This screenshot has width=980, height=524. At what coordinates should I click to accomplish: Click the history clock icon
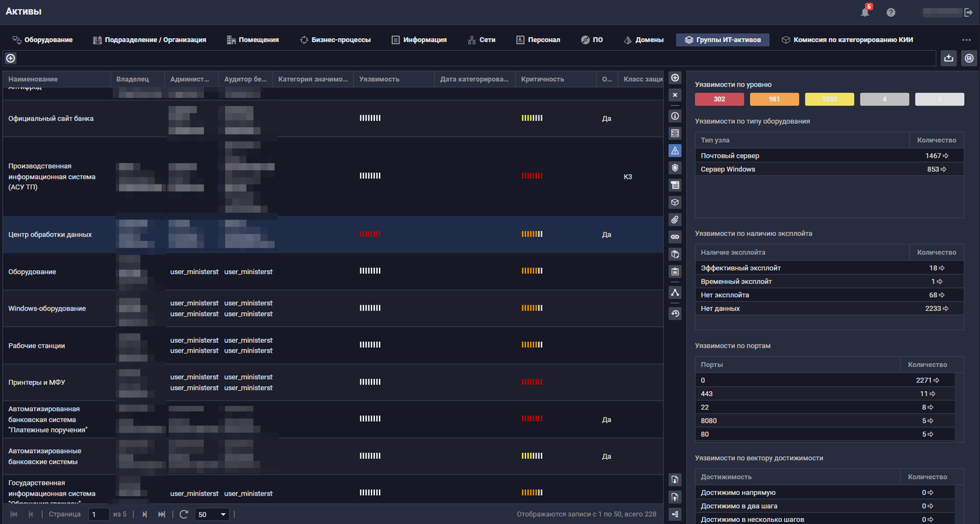click(x=675, y=313)
